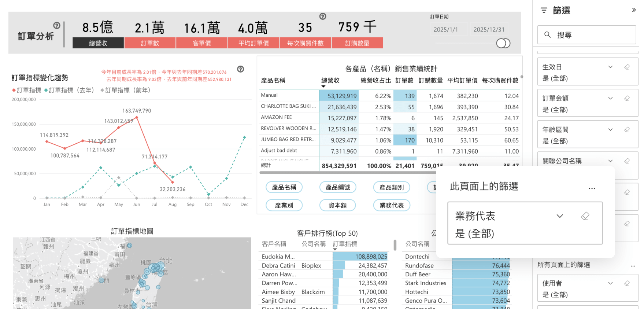The image size is (644, 309).
Task: Collapse the 篩選 pane with double-arrow icon
Action: click(634, 10)
